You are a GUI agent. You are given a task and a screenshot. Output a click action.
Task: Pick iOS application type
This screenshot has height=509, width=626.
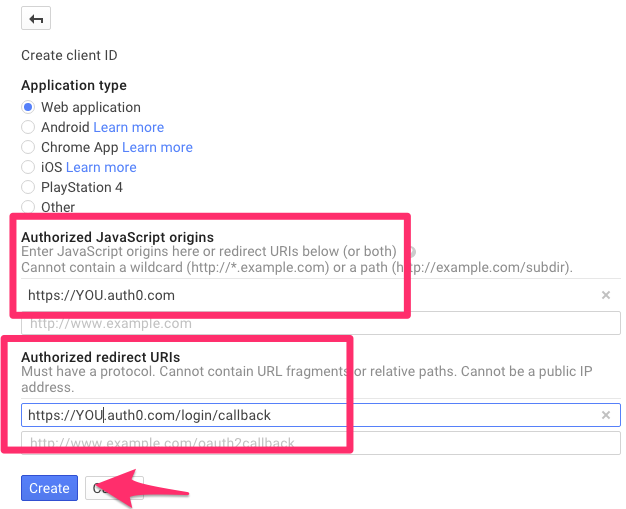tap(29, 167)
